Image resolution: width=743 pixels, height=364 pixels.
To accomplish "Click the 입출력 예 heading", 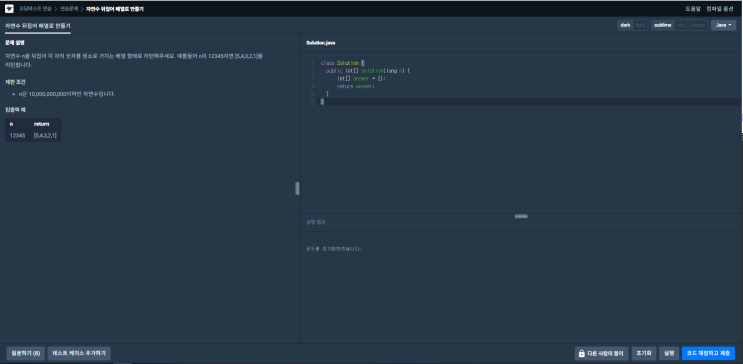I will tap(15, 109).
